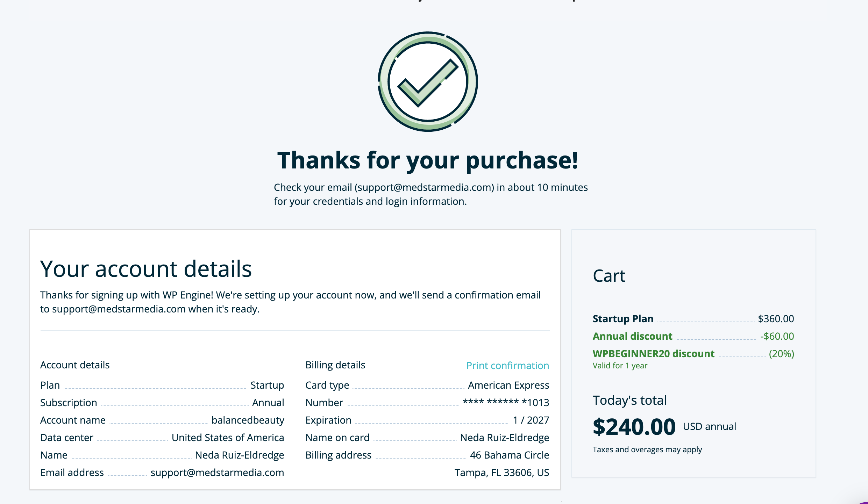Image resolution: width=868 pixels, height=504 pixels.
Task: Select the support@medstarmedia.com email address value
Action: tap(217, 473)
